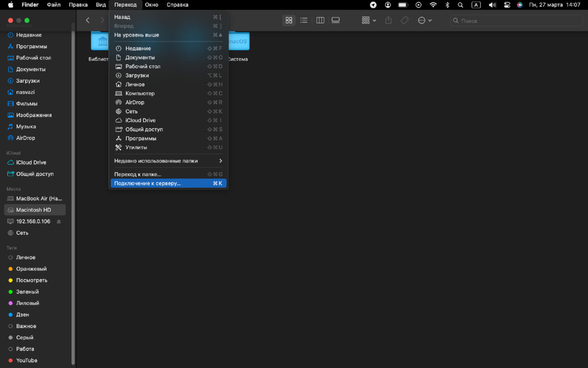This screenshot has width=588, height=368.
Task: Open the Файл menu in menu bar
Action: coord(54,5)
